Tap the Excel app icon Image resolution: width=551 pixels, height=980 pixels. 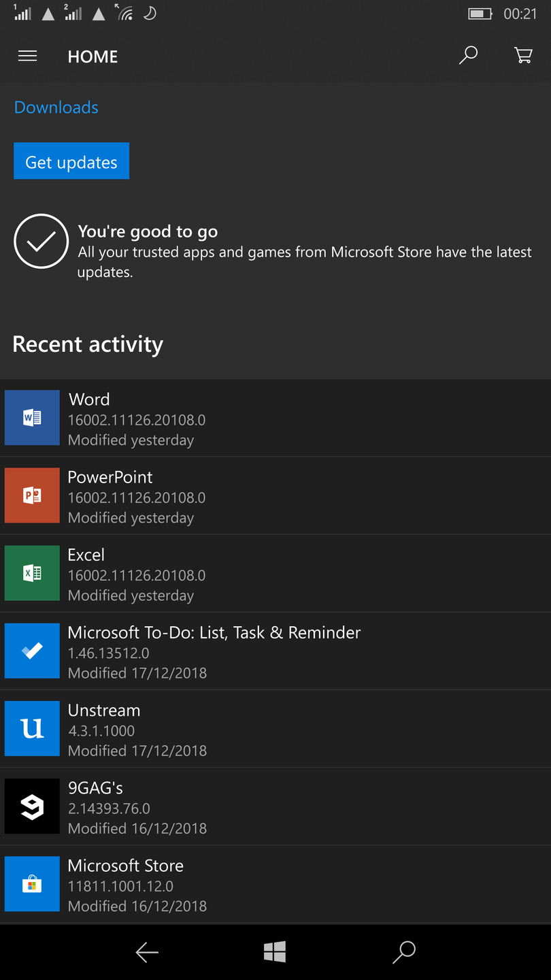32,573
